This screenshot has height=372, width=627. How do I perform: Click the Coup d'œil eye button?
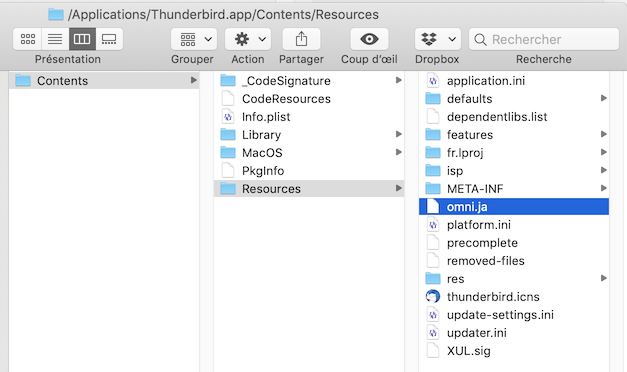[369, 39]
